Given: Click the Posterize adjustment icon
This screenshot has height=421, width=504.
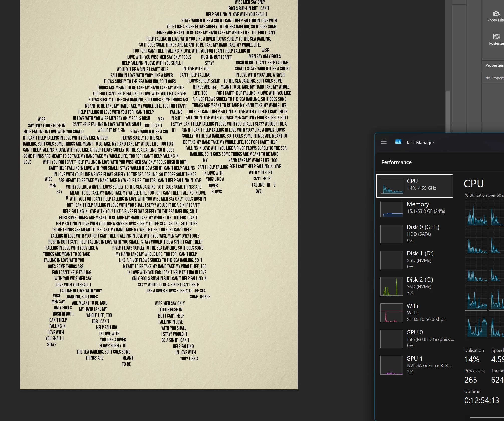Looking at the screenshot, I should tap(496, 37).
